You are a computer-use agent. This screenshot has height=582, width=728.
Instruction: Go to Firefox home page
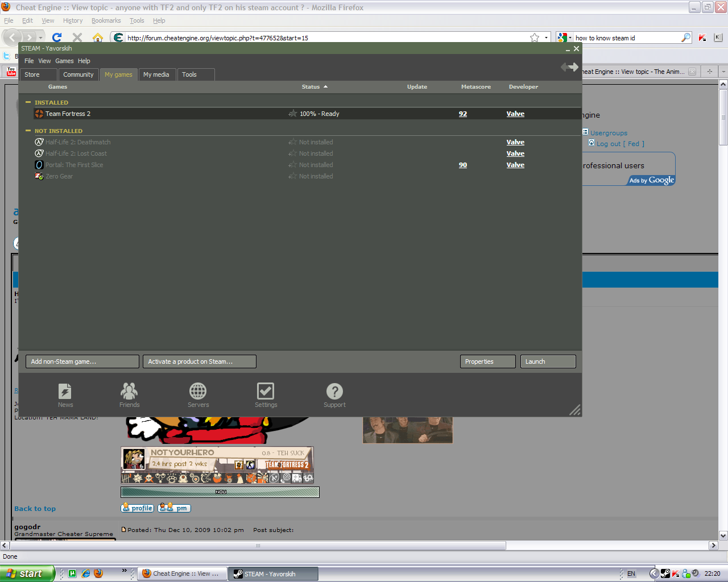pos(98,38)
